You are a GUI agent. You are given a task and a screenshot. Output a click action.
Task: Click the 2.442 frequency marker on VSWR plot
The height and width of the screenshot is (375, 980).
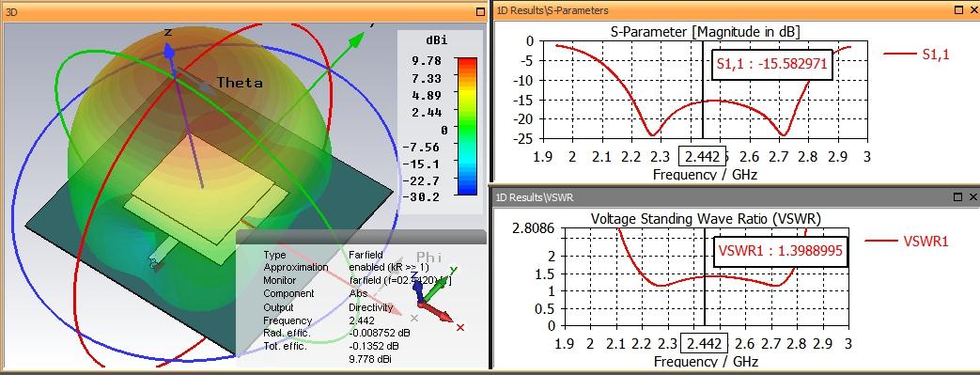click(705, 344)
